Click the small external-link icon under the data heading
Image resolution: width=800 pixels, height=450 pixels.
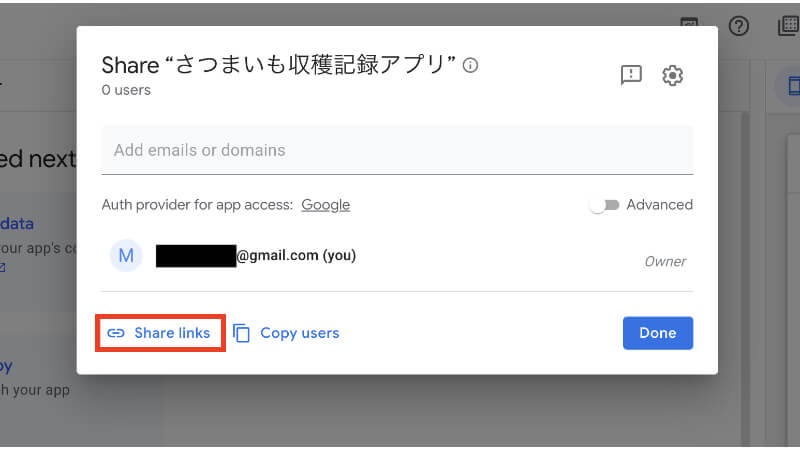(3, 267)
